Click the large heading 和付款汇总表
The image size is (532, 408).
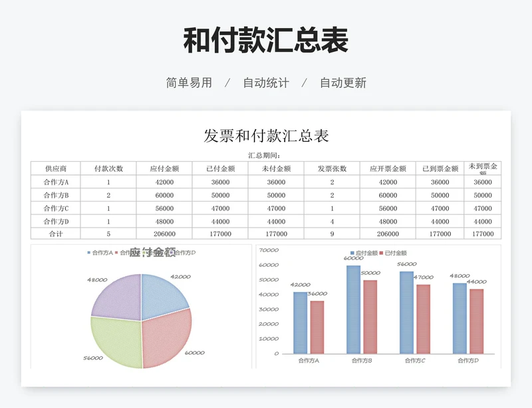[265, 40]
